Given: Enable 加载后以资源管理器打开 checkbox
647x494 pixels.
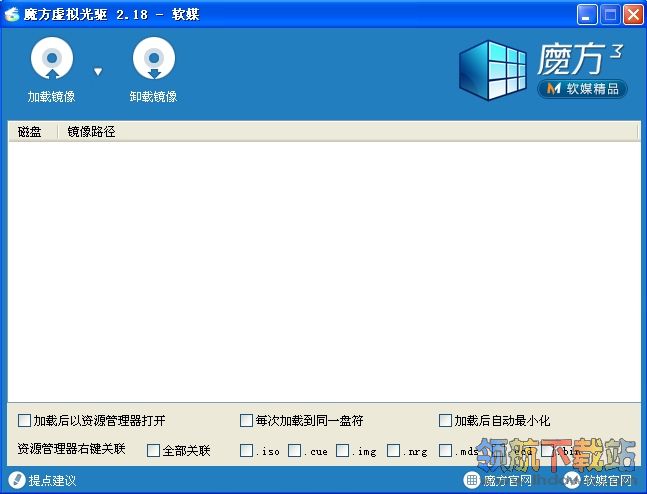Looking at the screenshot, I should click(x=24, y=421).
